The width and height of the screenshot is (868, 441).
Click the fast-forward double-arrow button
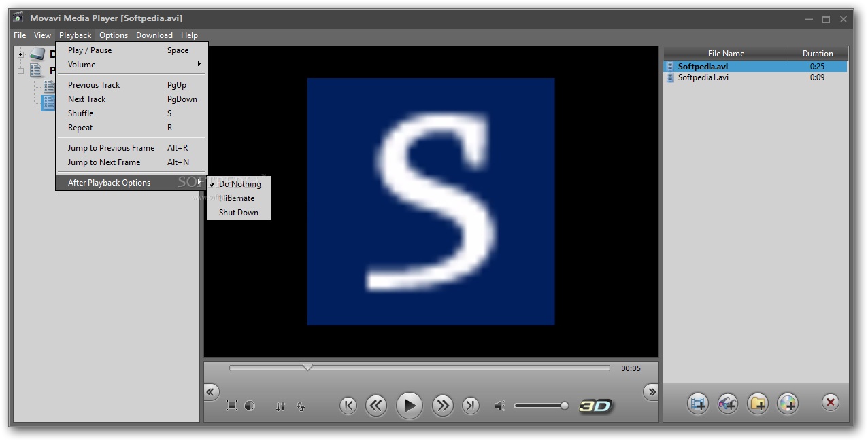[443, 406]
